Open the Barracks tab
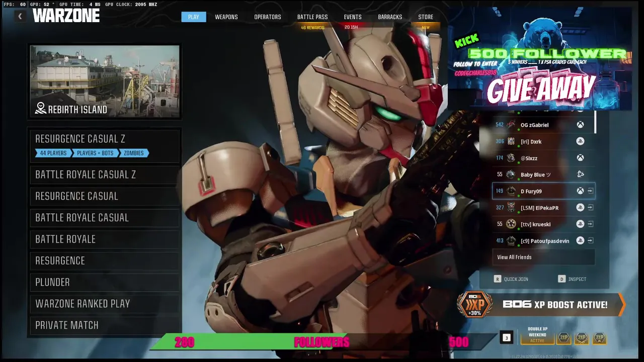644x362 pixels. coord(390,17)
